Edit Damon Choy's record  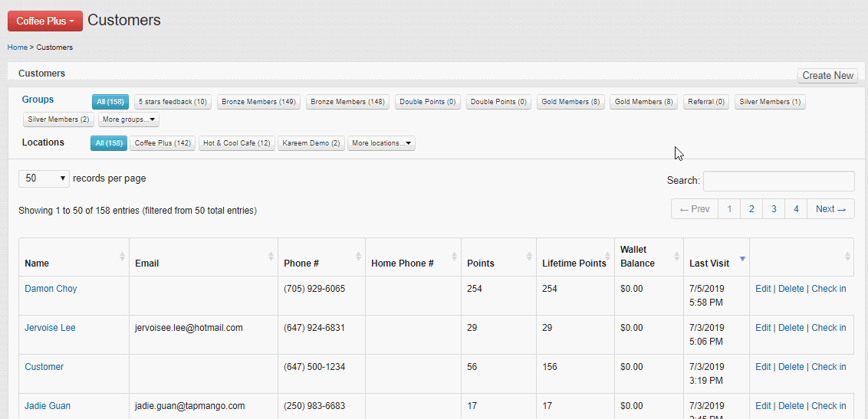[763, 289]
